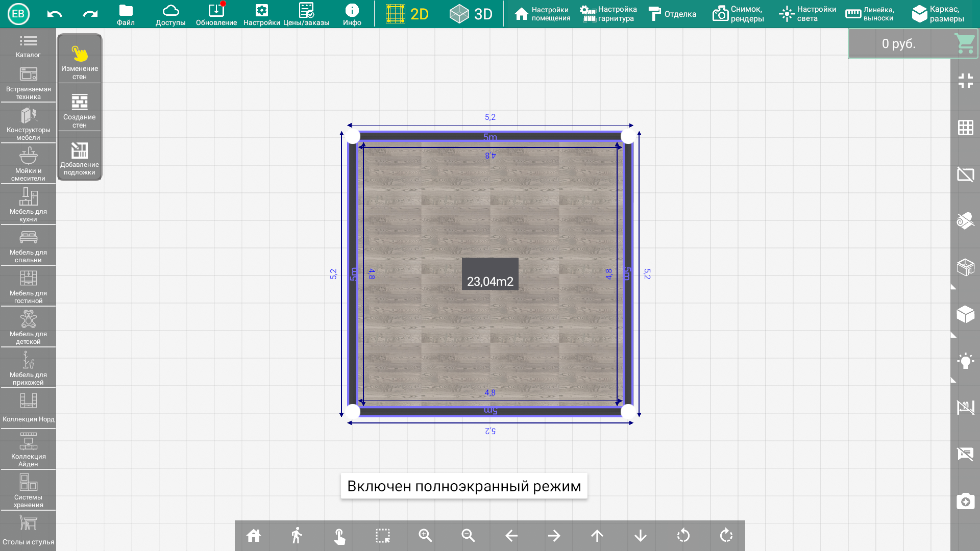Open Настройки помещения room settings

(x=542, y=14)
